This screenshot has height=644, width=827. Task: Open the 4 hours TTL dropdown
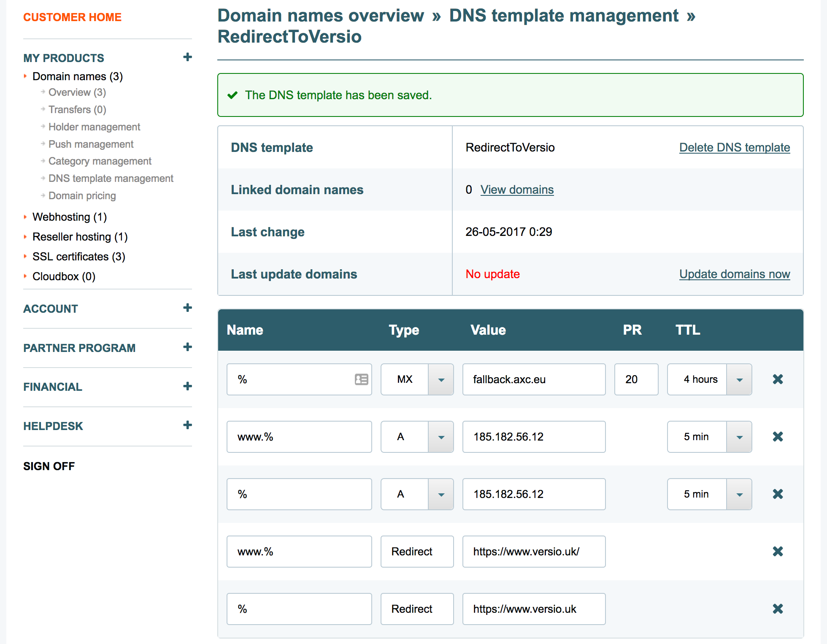coord(739,379)
